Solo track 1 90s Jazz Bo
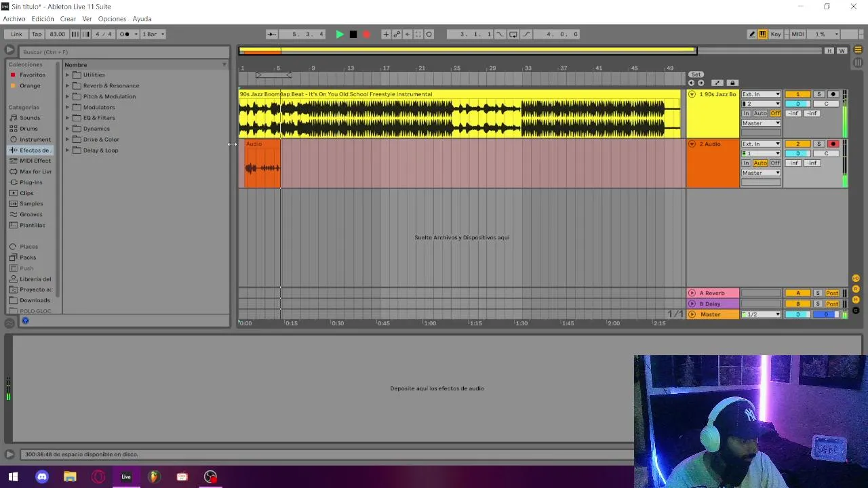Image resolution: width=868 pixels, height=488 pixels. point(818,94)
